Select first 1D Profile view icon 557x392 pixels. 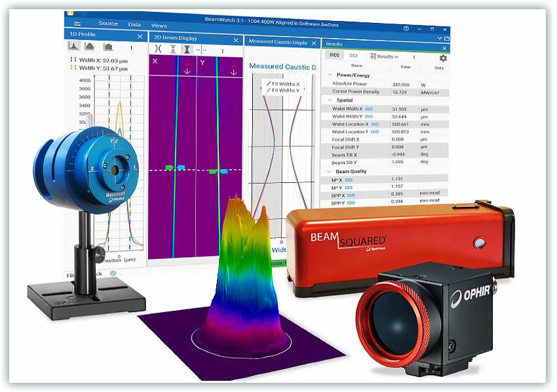pos(74,47)
